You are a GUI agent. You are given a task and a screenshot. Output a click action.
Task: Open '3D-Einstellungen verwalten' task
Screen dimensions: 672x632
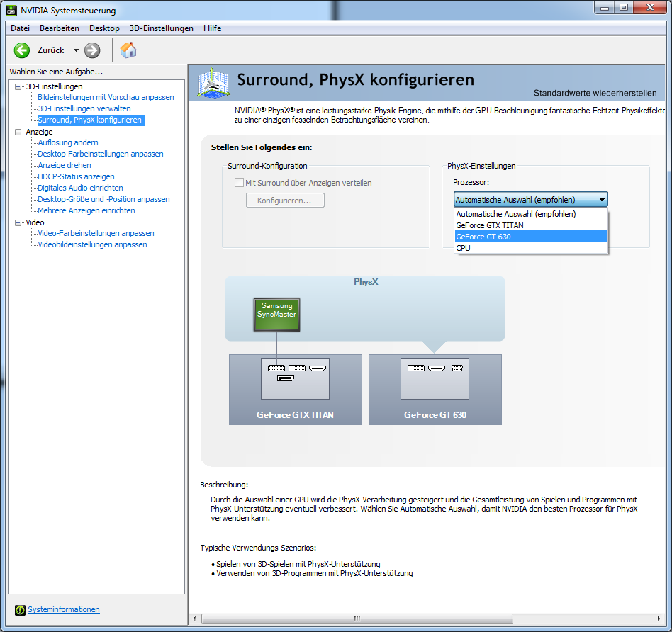[x=84, y=108]
